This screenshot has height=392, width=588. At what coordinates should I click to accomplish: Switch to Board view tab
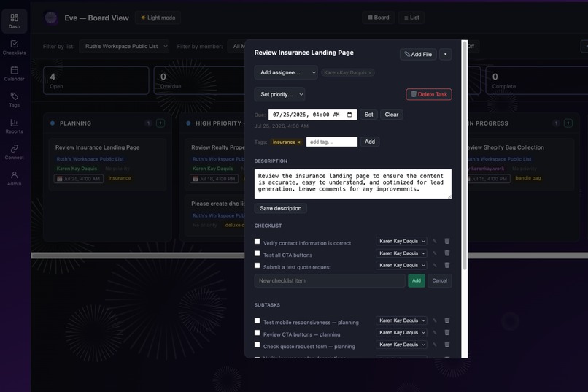379,18
